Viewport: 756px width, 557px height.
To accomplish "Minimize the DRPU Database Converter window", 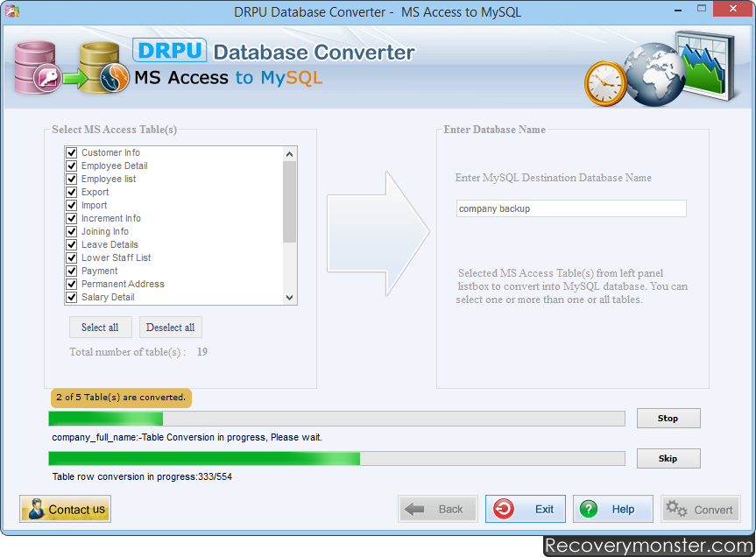I will coord(678,10).
